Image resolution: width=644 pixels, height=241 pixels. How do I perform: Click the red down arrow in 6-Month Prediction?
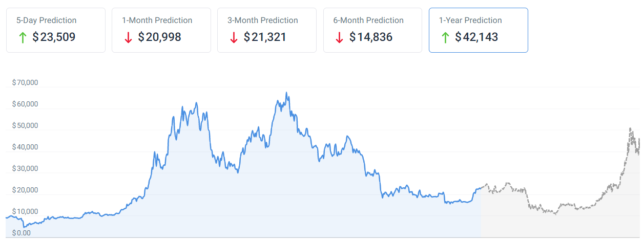click(339, 37)
